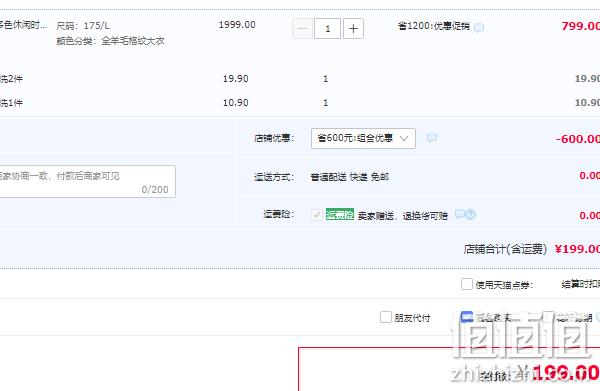Click the 颜色分类: 全羊毛格纹大衣 text
600x391 pixels.
point(111,41)
